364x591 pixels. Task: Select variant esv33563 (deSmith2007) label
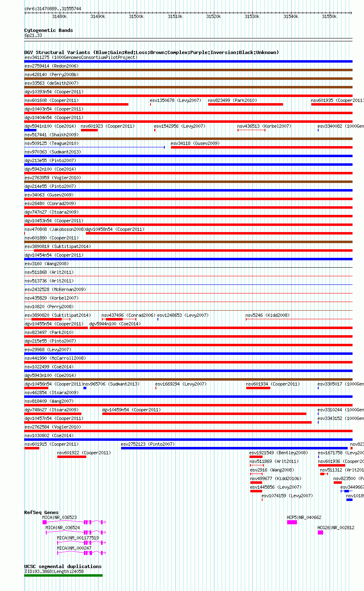pyautogui.click(x=52, y=83)
